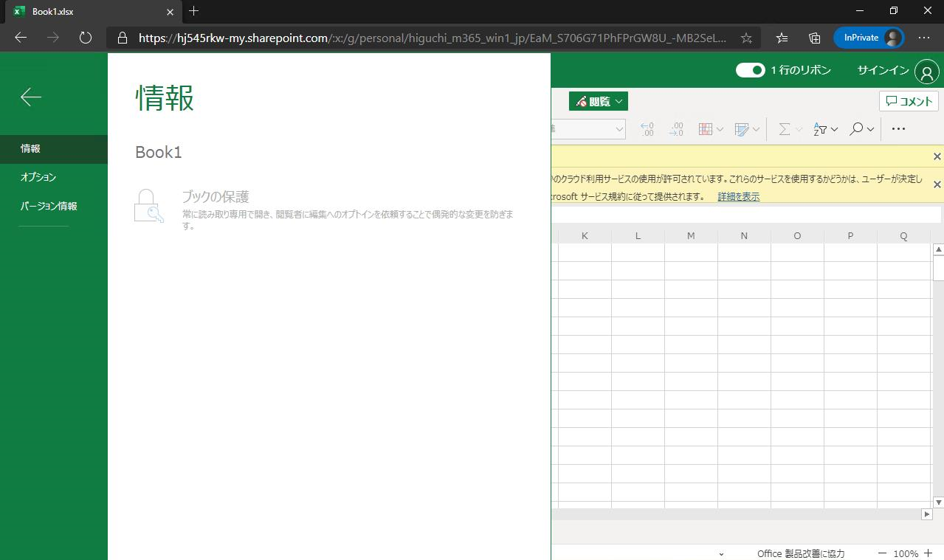
Task: Click the decrease decimal icon
Action: pyautogui.click(x=676, y=129)
